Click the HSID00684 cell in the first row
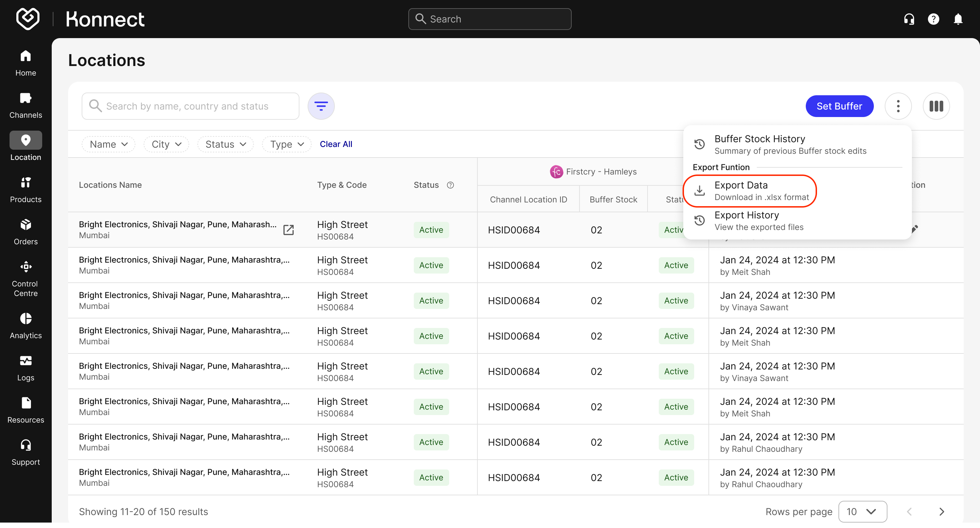This screenshot has height=528, width=980. (513, 230)
